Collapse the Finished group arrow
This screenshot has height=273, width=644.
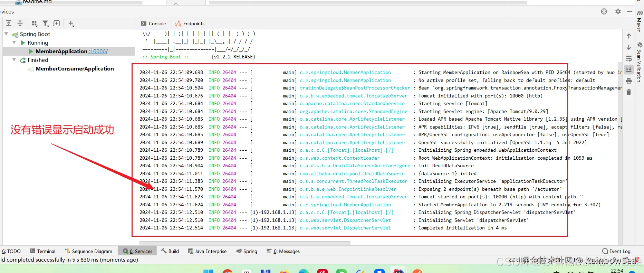pos(14,60)
